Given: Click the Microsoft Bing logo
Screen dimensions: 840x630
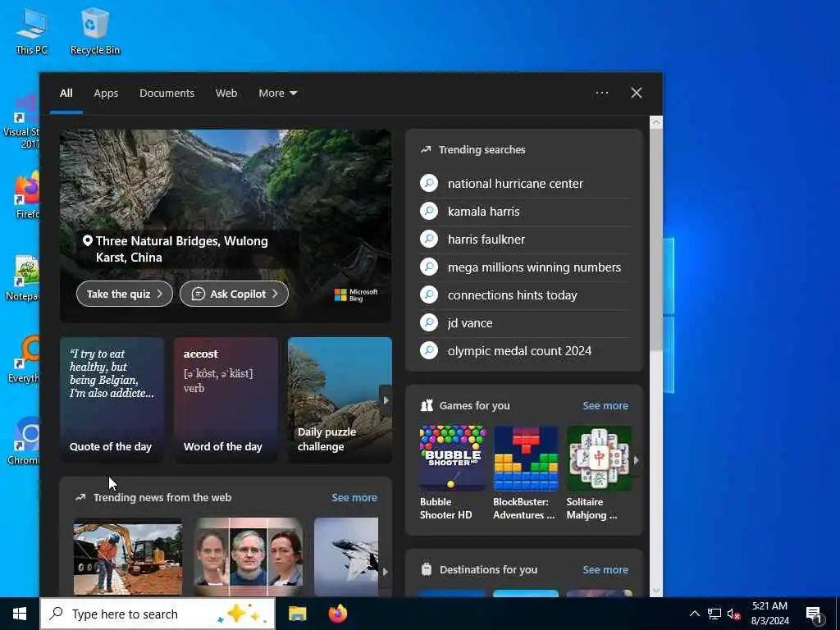Looking at the screenshot, I should pos(356,295).
